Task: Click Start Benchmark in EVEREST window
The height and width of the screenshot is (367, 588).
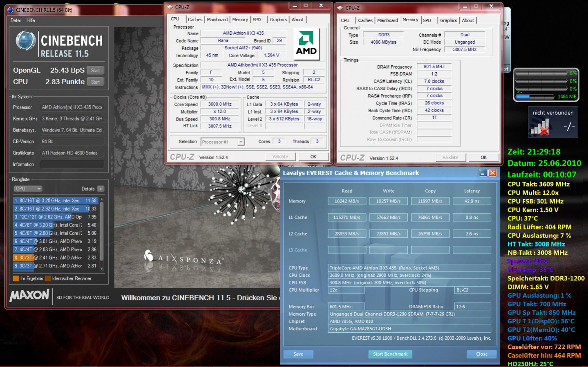Action: pos(390,354)
